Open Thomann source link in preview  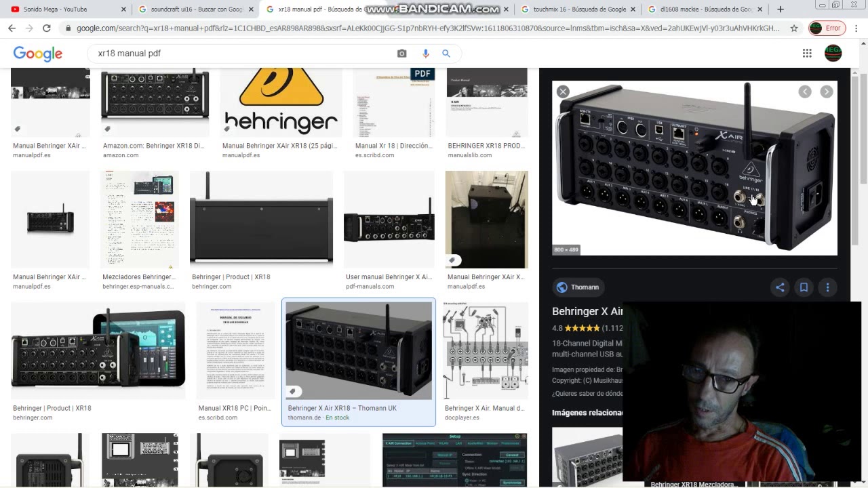pyautogui.click(x=578, y=287)
